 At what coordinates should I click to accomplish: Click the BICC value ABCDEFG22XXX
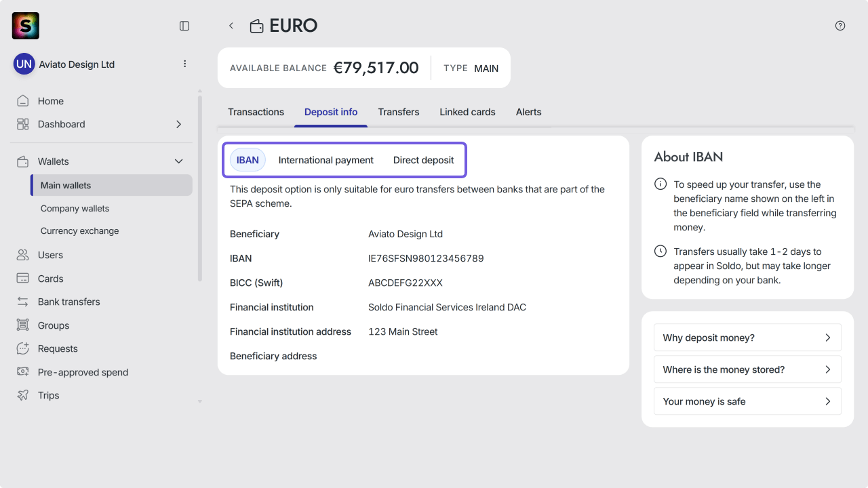click(x=406, y=283)
